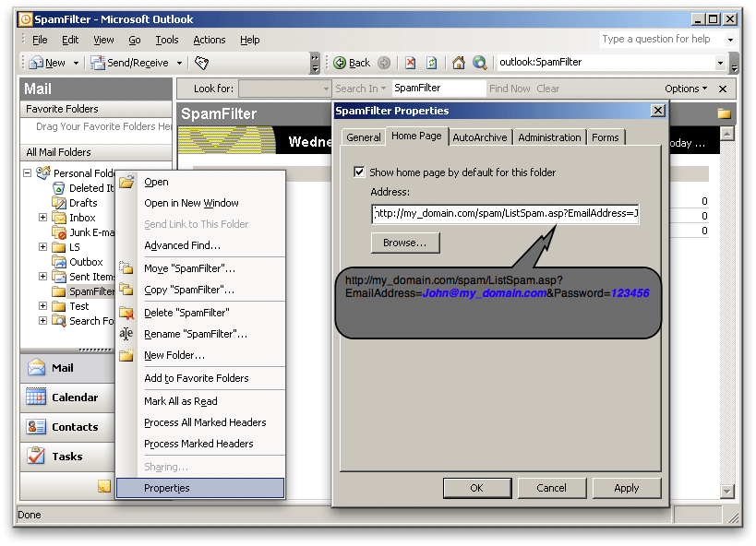Switch to the AutoArchive tab

point(479,137)
